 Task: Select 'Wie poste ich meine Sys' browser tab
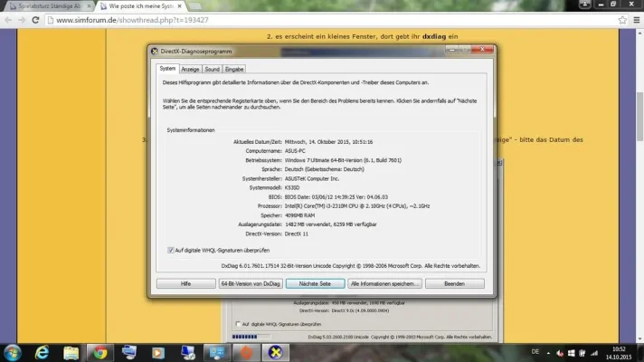[140, 6]
